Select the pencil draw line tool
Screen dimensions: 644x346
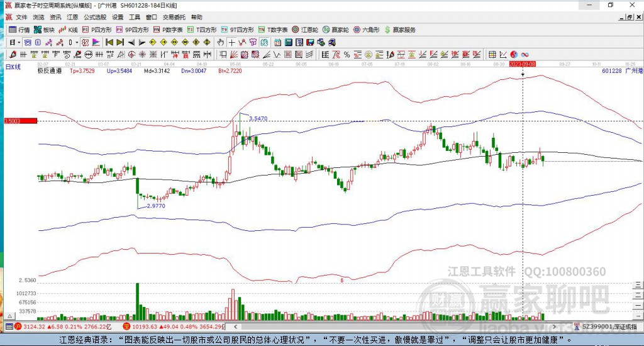click(x=13, y=54)
